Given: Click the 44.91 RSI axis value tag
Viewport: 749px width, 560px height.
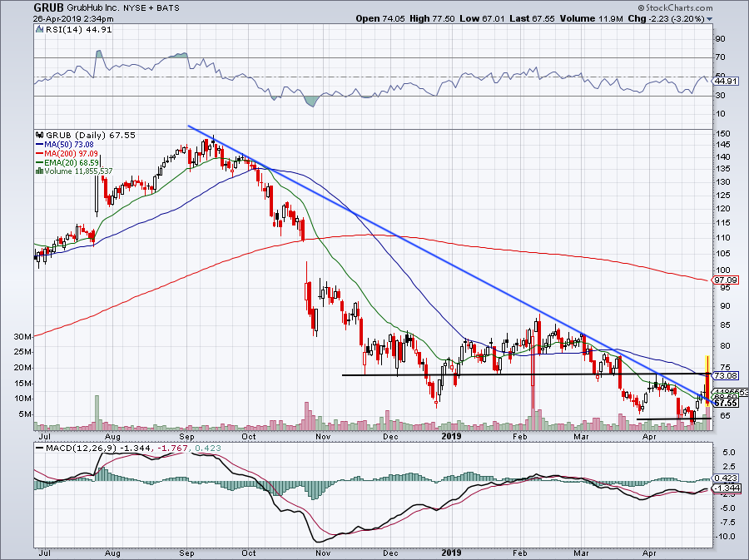Looking at the screenshot, I should [727, 82].
